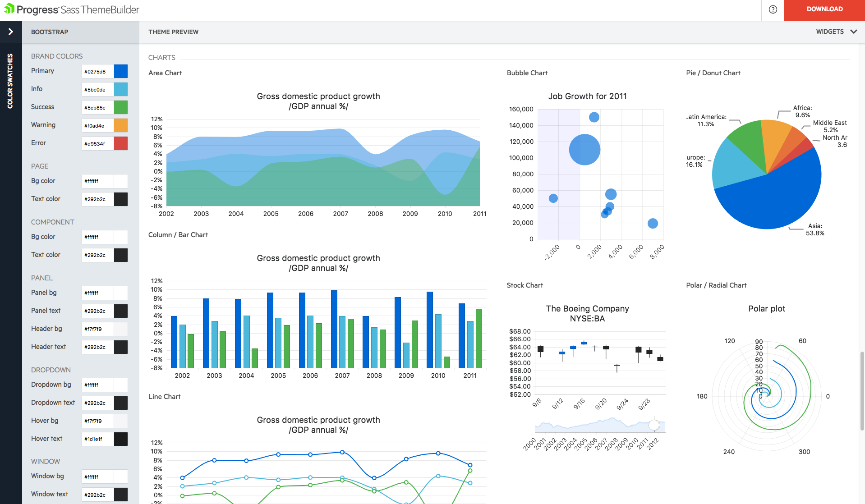Click the stock chart navigator handle
The width and height of the screenshot is (865, 504).
(x=653, y=425)
